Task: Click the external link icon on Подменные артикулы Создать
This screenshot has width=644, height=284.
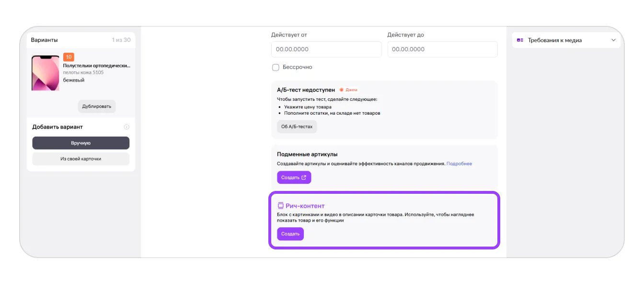Action: click(304, 177)
